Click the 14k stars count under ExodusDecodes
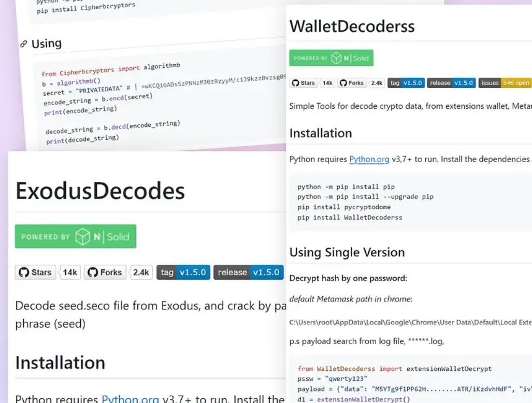 click(70, 272)
